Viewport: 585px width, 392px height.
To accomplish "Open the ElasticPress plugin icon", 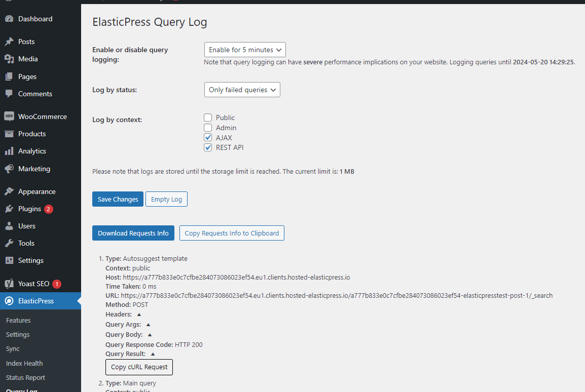I will [10, 300].
